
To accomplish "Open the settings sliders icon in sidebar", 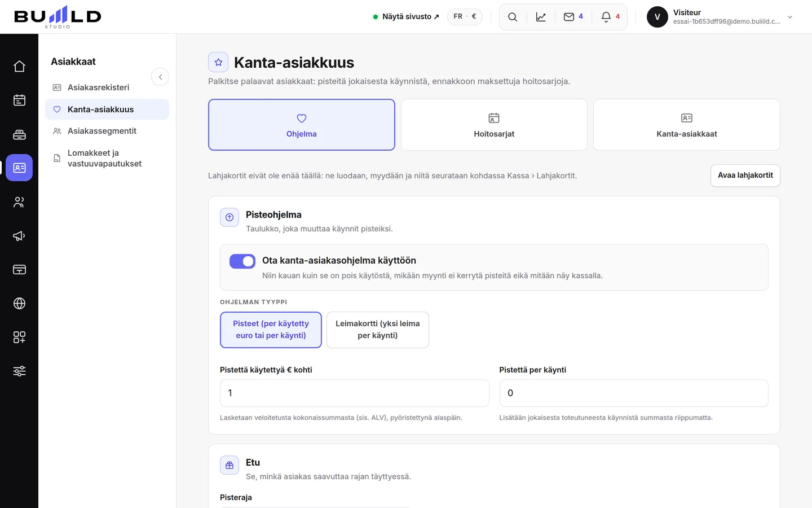I will pos(19,371).
